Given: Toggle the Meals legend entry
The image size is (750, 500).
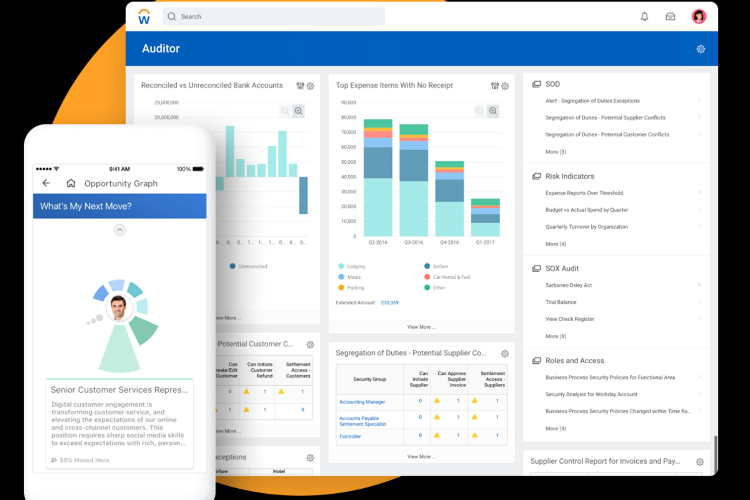Looking at the screenshot, I should (x=350, y=277).
